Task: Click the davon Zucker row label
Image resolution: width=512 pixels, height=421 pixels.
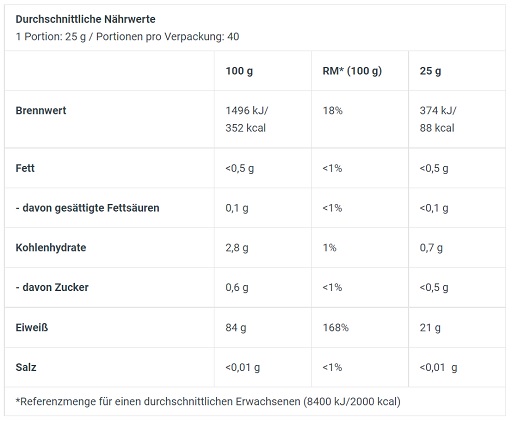Action: click(52, 287)
